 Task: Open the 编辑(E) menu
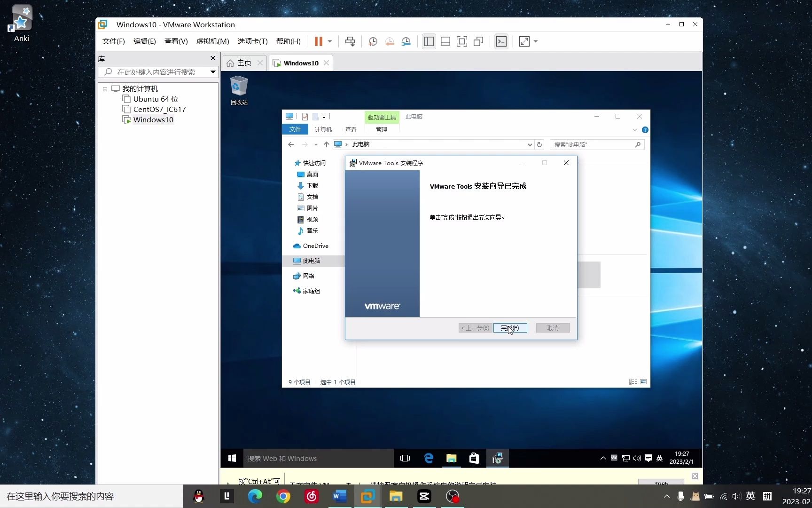click(x=144, y=41)
